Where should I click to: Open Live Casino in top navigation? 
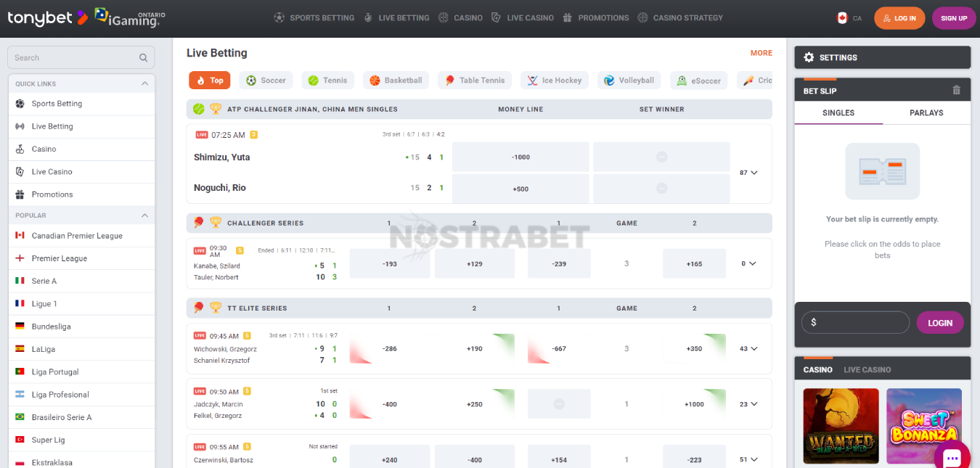[x=523, y=17]
